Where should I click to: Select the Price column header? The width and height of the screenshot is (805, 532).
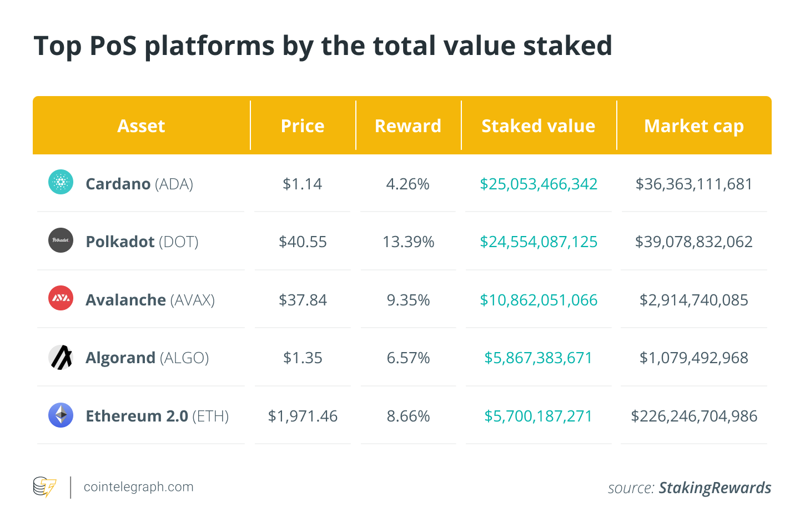pyautogui.click(x=303, y=126)
